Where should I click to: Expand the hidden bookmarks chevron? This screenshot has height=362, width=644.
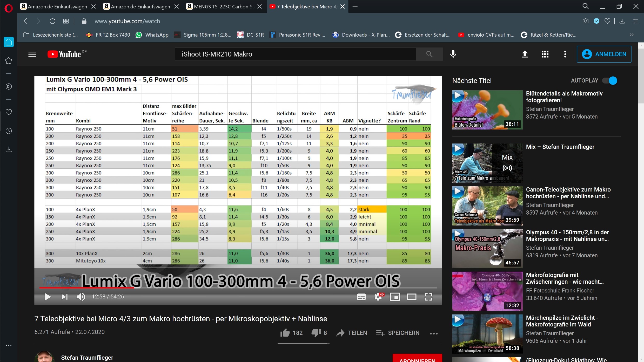pyautogui.click(x=632, y=35)
